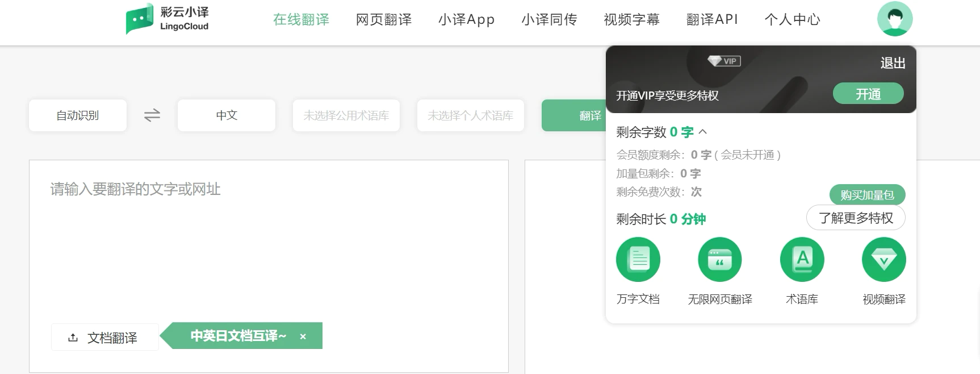Click the 万字文档 document icon
This screenshot has height=374, width=980.
pyautogui.click(x=638, y=260)
